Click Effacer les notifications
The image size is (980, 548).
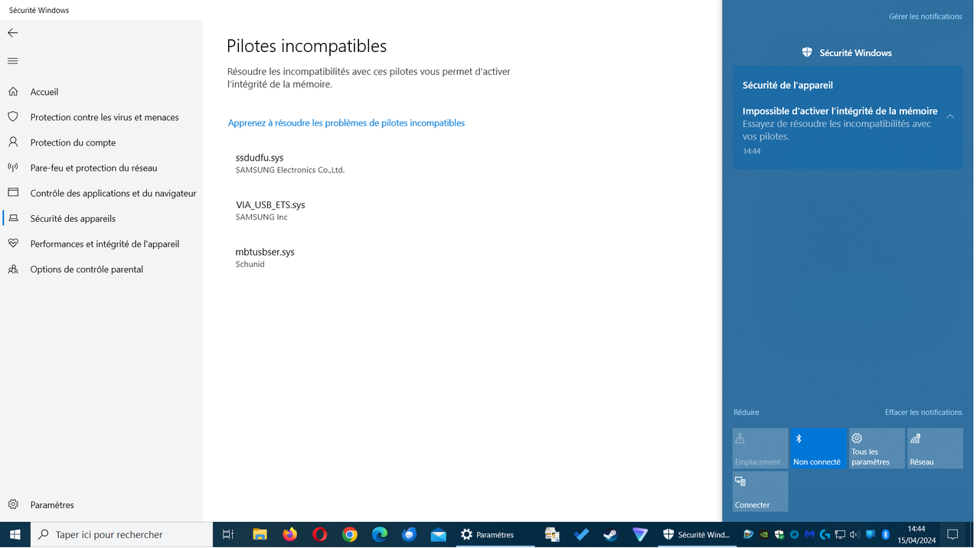pos(923,413)
